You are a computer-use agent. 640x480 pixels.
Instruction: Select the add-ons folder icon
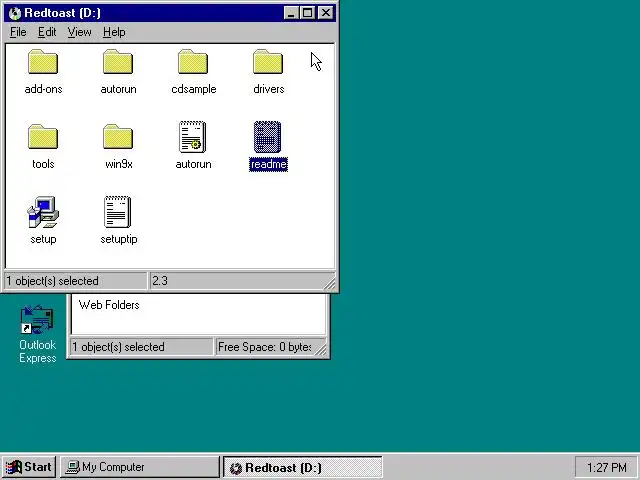(x=43, y=62)
